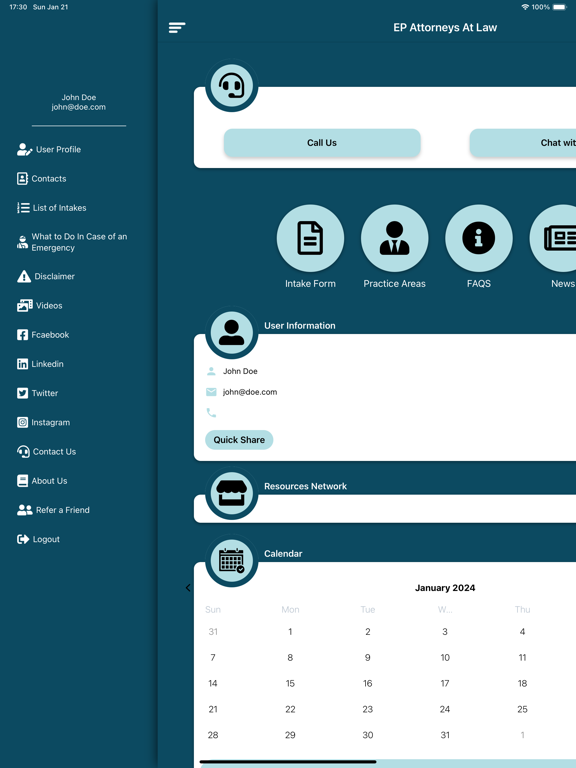The image size is (576, 768).
Task: Click the User Profile icon in sidebar
Action: point(24,149)
